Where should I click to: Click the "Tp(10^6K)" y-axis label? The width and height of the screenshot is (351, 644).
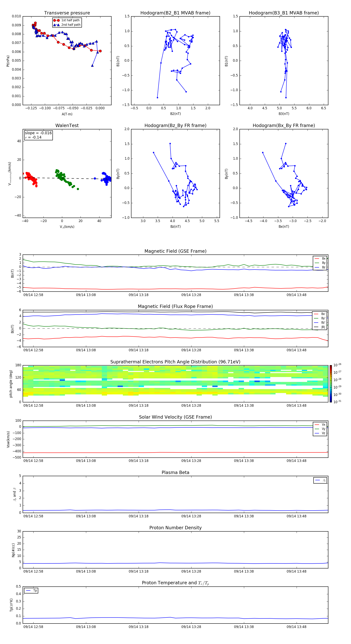pos(11,605)
